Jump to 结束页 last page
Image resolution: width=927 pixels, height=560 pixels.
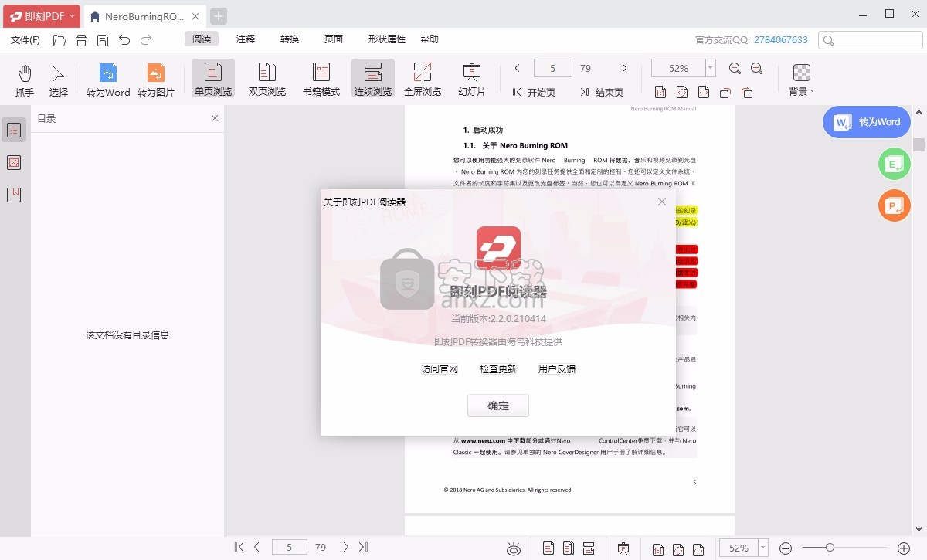point(602,92)
